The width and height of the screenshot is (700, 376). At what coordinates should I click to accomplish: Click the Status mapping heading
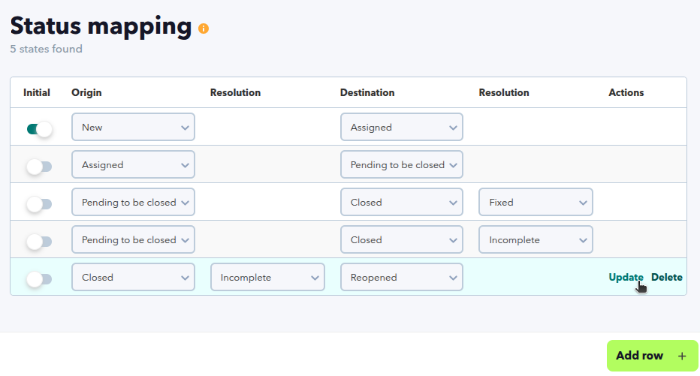tap(101, 26)
